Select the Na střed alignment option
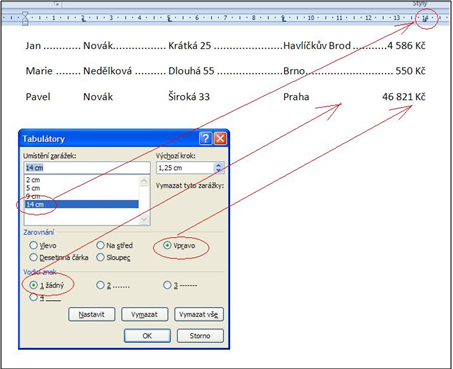Screen dimensions: 453x369 click(x=100, y=245)
